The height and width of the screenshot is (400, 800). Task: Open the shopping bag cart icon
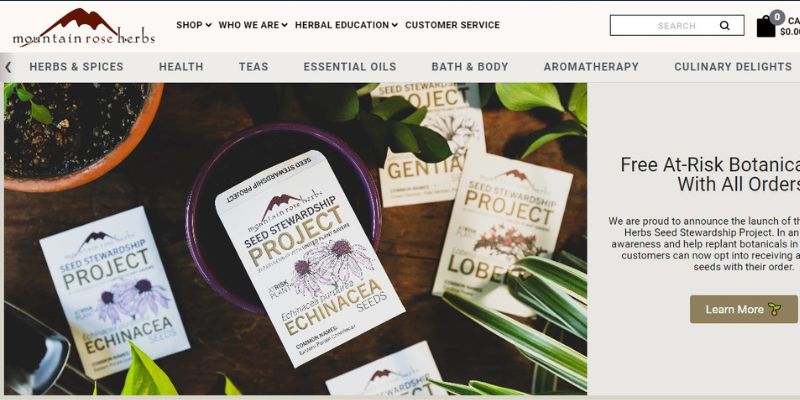765,27
